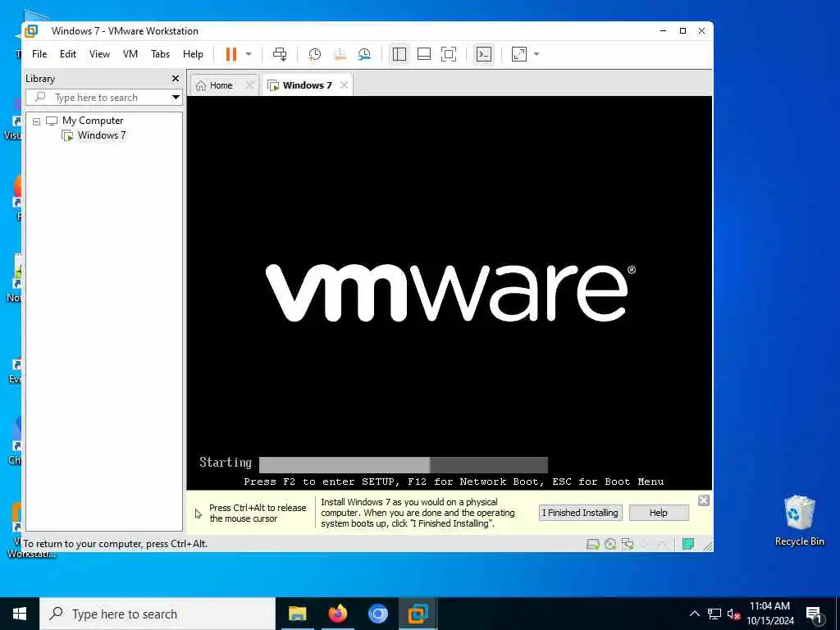Click the network tray icon

[714, 614]
